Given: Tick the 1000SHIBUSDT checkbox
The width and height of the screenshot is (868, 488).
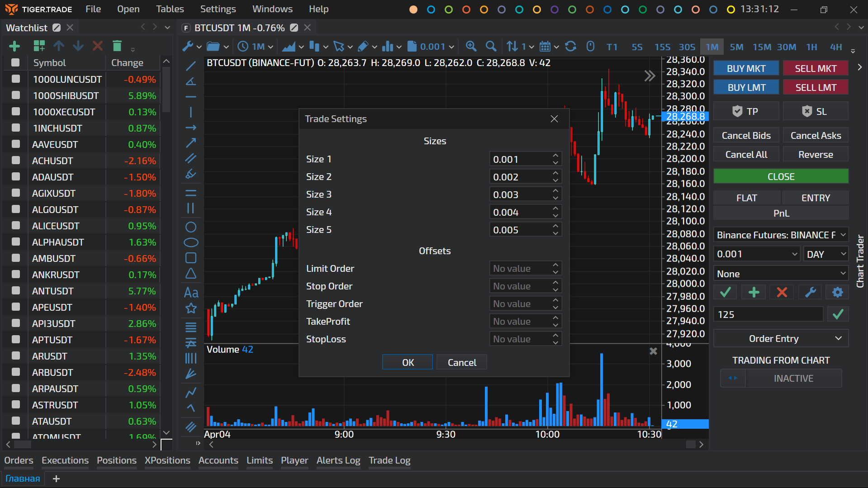Looking at the screenshot, I should pos(16,95).
